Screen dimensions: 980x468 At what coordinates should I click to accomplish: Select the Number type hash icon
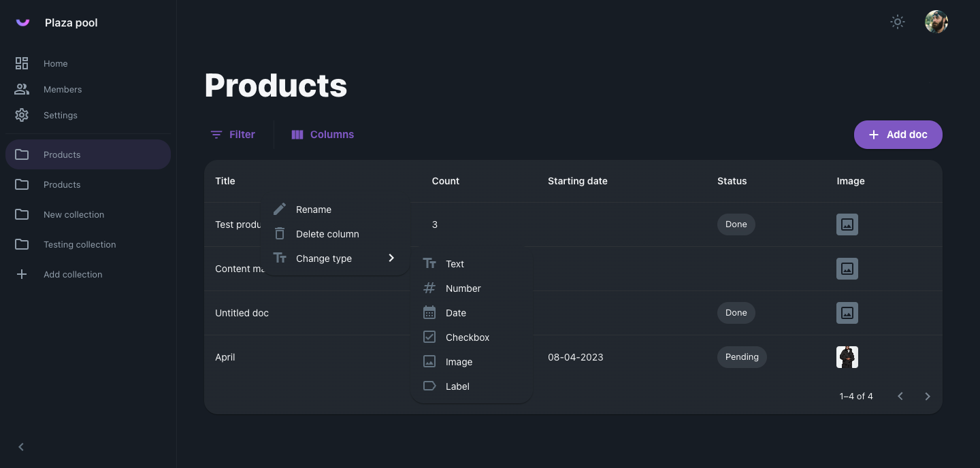coord(429,288)
